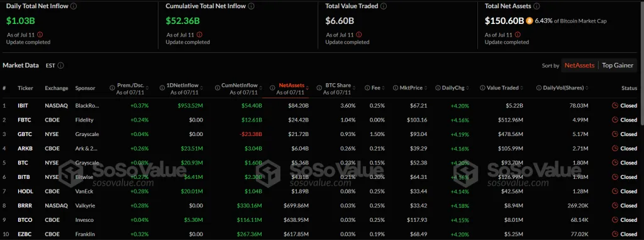Click info icon beside Daily Total Net Inflow
Viewport: 644px width, 240px height.
point(73,6)
